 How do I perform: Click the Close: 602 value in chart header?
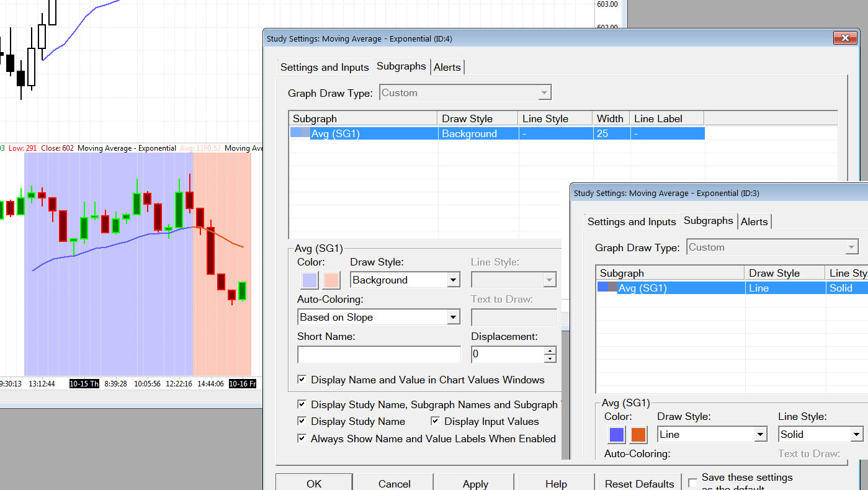click(x=57, y=148)
